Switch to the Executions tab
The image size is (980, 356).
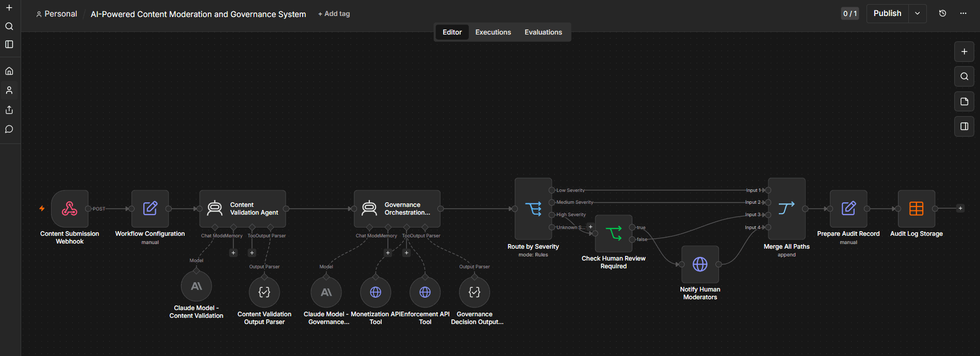(493, 32)
